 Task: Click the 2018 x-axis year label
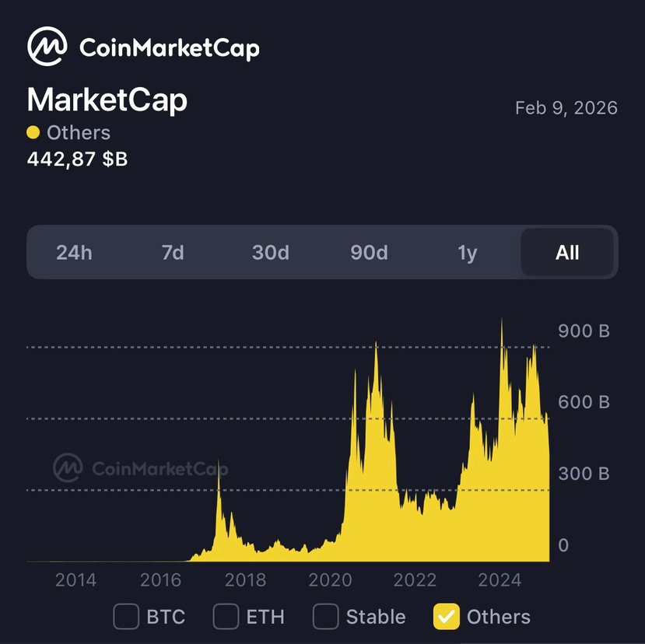click(x=245, y=579)
